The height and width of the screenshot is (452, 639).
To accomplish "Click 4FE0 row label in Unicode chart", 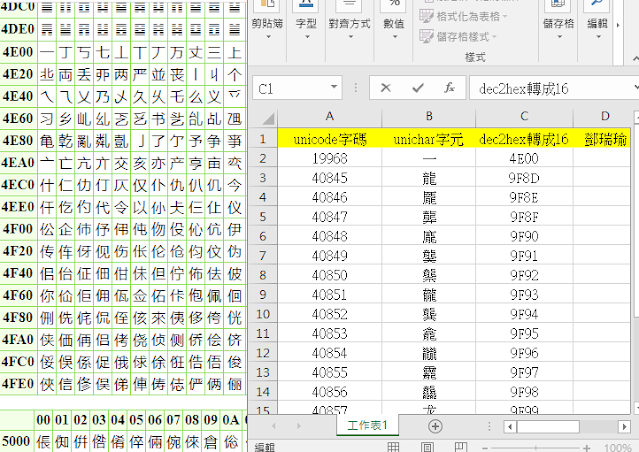I will click(x=18, y=383).
